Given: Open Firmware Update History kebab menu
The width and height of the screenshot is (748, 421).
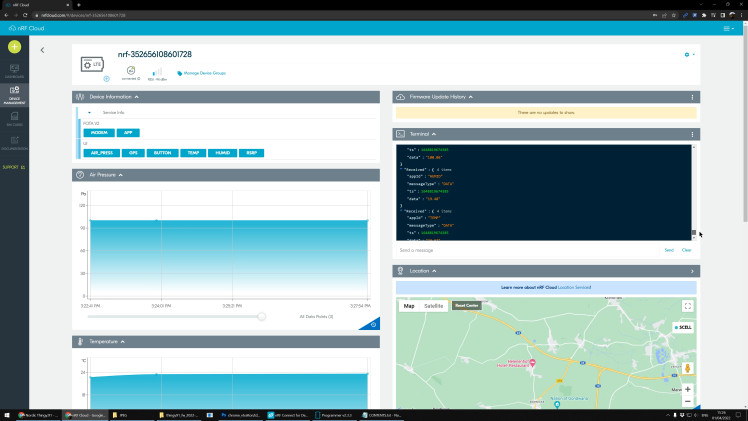Looking at the screenshot, I should coord(692,97).
